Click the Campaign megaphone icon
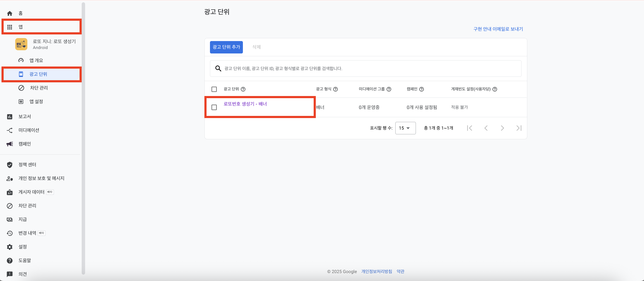The width and height of the screenshot is (644, 281). point(9,144)
